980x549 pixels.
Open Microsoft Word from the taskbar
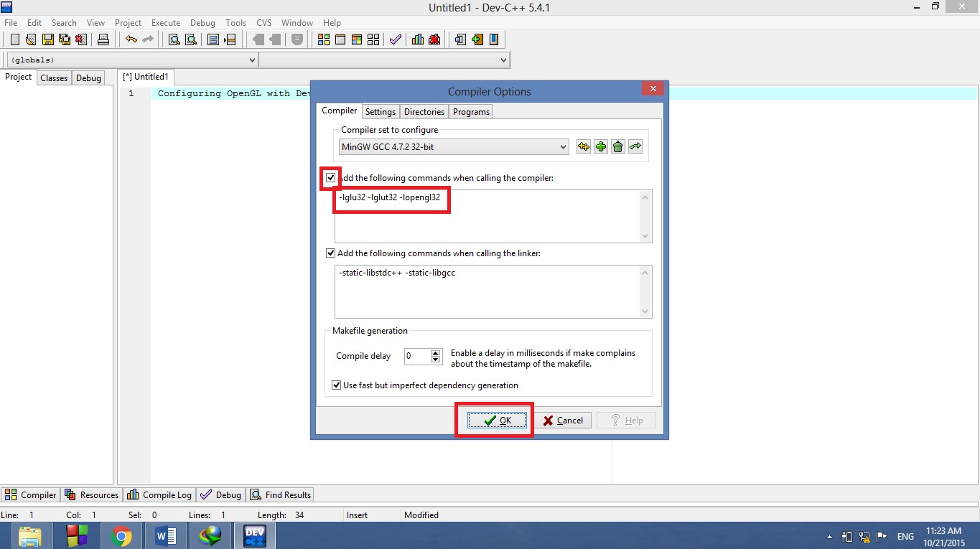[166, 536]
